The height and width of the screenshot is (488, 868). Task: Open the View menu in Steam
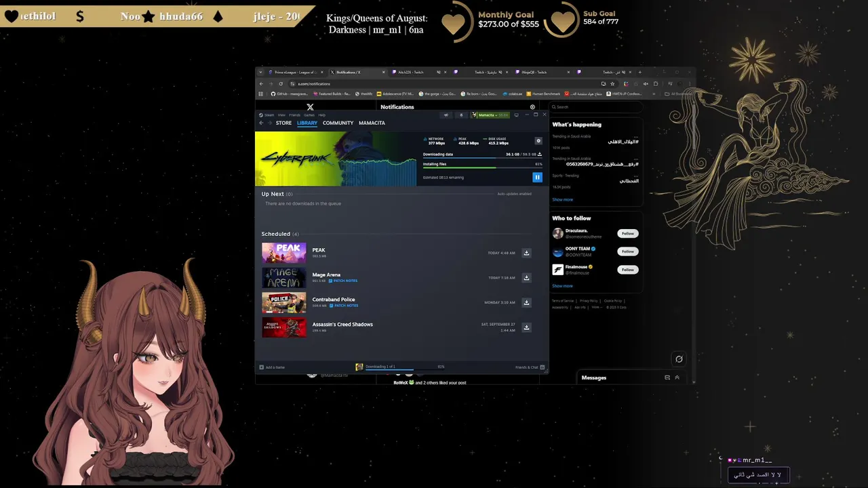click(281, 115)
